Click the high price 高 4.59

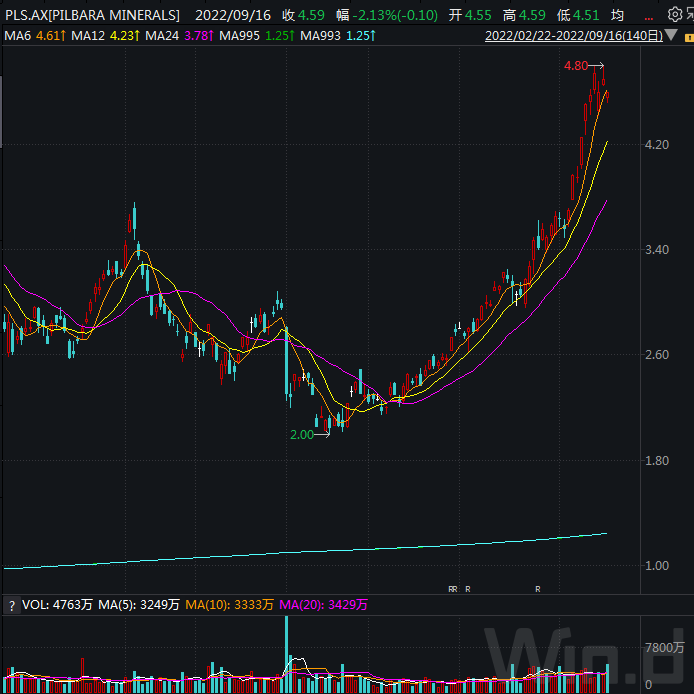pyautogui.click(x=524, y=15)
